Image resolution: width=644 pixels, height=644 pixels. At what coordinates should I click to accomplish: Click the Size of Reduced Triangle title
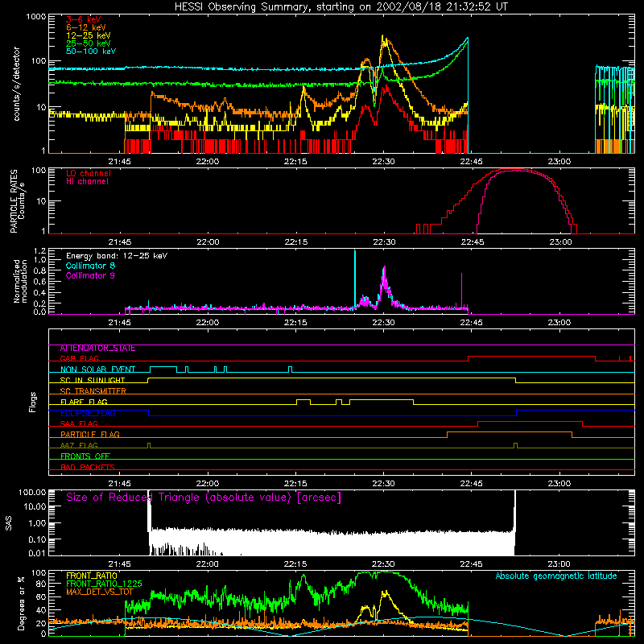click(x=204, y=497)
